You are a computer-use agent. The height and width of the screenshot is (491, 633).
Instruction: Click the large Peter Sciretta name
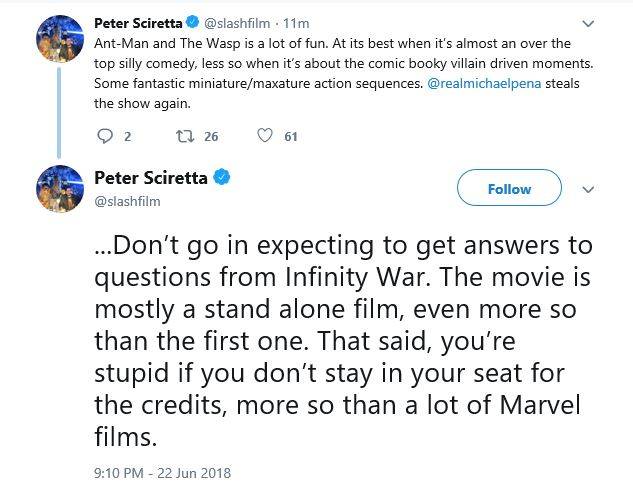[151, 177]
